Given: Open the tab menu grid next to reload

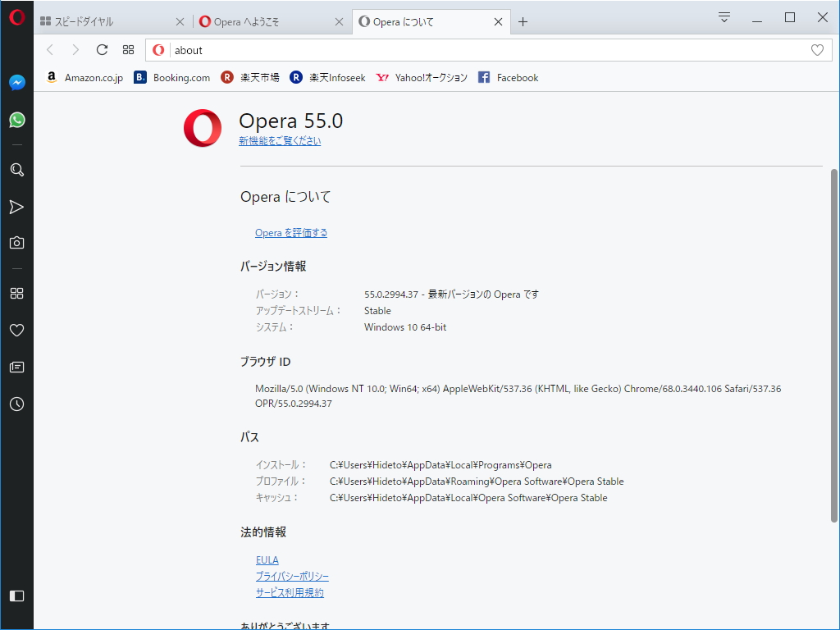Looking at the screenshot, I should [x=128, y=50].
